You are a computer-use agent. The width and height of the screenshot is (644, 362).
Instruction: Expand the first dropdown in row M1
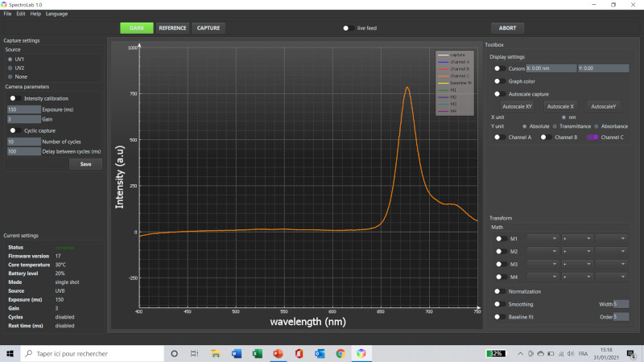coord(542,239)
